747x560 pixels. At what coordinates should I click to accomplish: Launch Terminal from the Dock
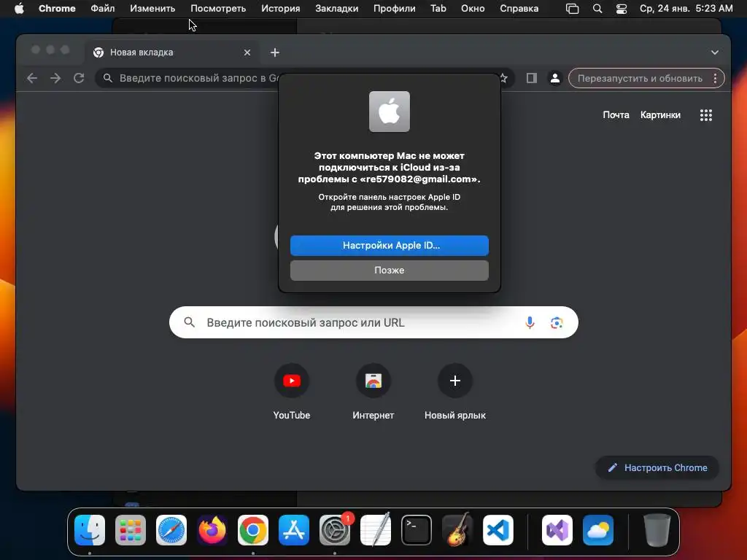pos(417,530)
